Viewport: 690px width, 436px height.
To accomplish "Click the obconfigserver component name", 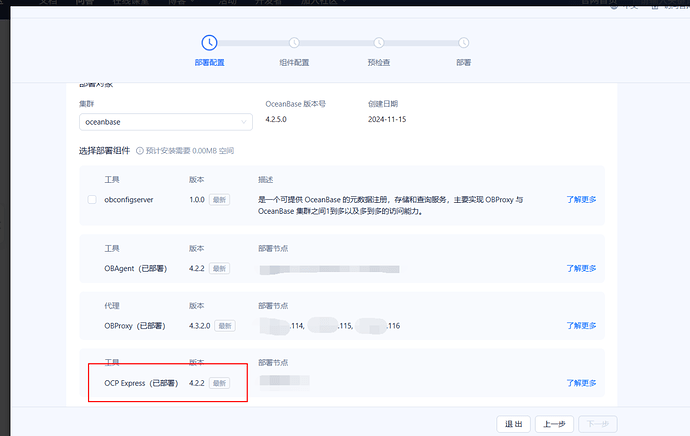I will [x=128, y=200].
